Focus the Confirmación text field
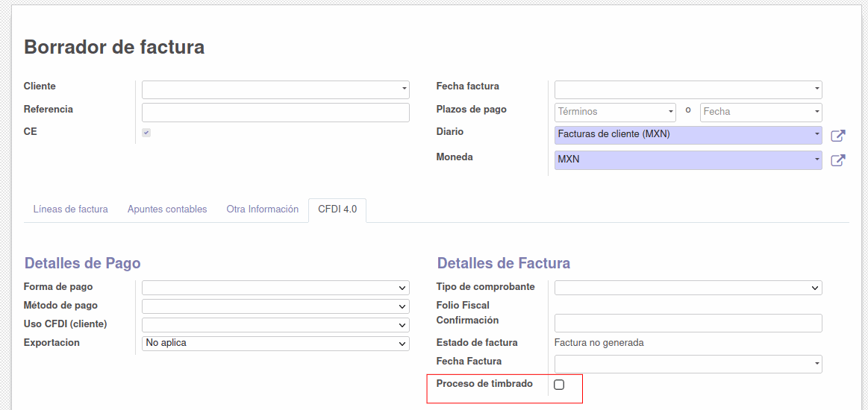 click(688, 324)
